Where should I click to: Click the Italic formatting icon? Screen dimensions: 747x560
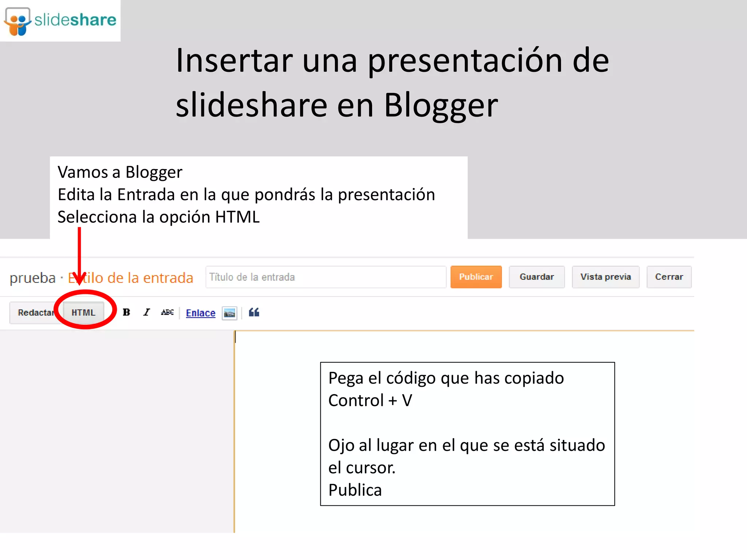pyautogui.click(x=146, y=312)
